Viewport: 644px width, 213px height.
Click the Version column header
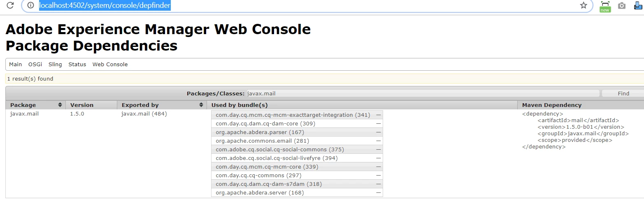91,105
